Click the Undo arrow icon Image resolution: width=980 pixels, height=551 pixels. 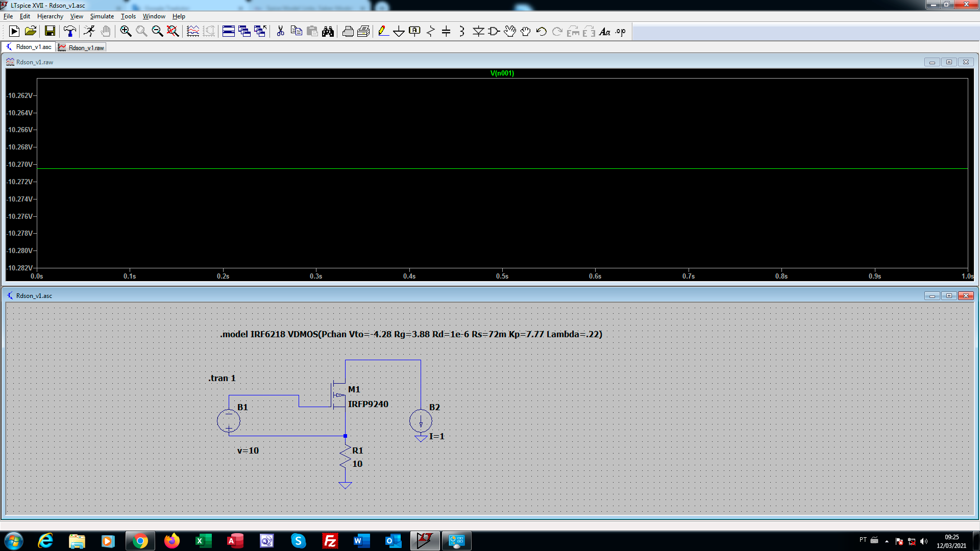click(x=541, y=32)
